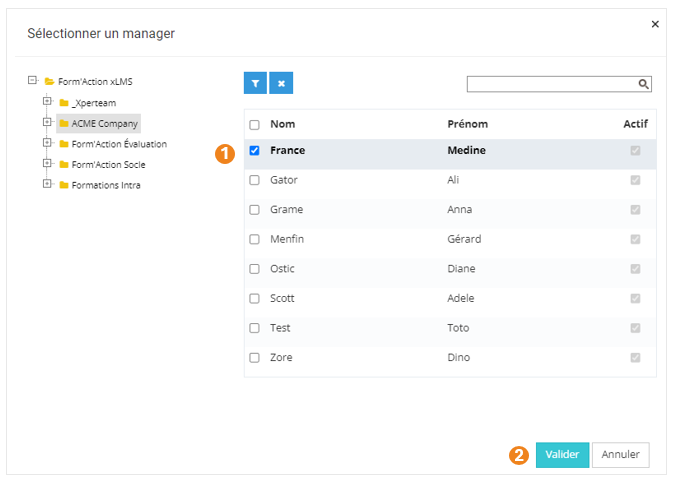
Task: Uncheck the France Medine checkbox
Action: coord(254,151)
